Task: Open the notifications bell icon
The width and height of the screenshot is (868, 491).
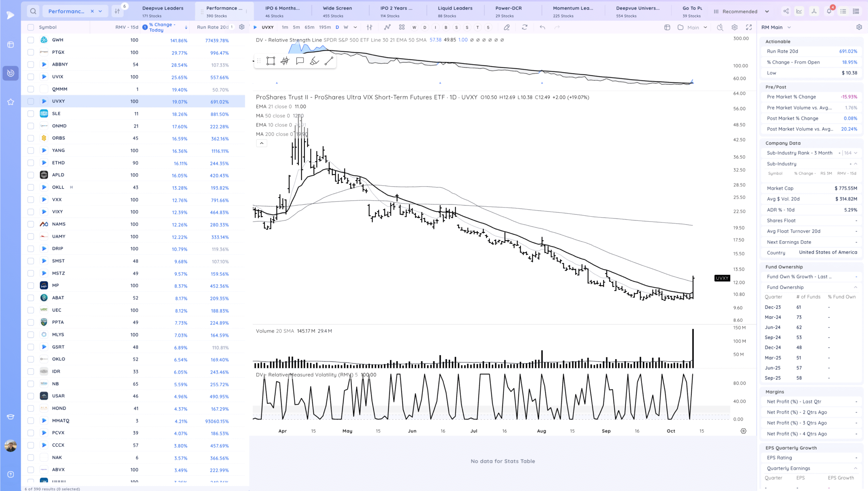Action: 829,11
